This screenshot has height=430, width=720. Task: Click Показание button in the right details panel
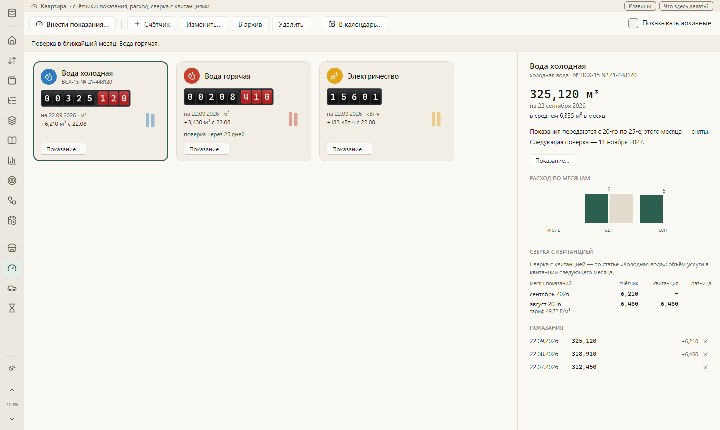pos(552,161)
